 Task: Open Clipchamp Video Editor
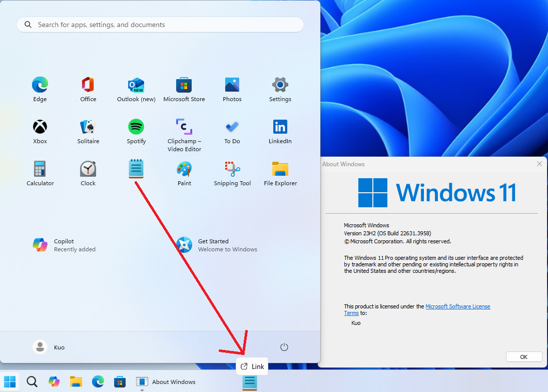(184, 135)
